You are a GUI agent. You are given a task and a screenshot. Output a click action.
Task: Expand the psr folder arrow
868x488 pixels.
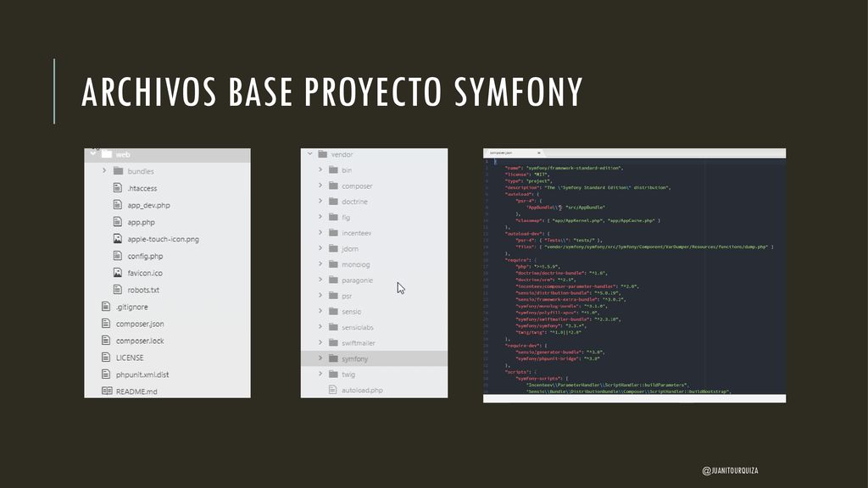[x=320, y=296]
